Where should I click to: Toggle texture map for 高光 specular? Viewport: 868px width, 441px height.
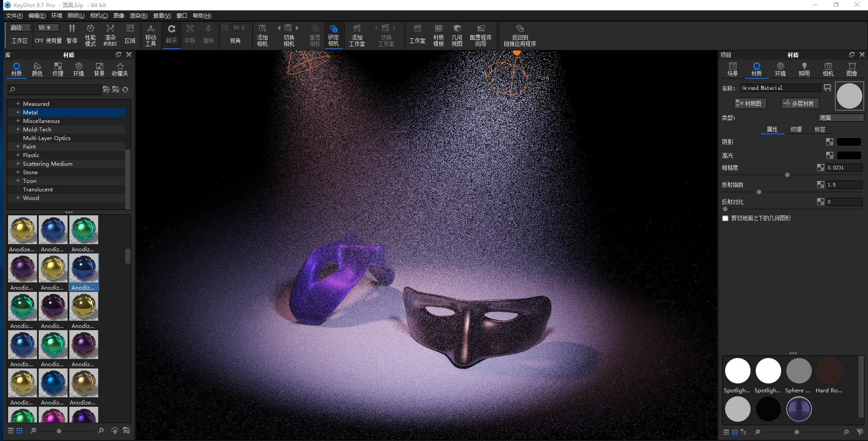(830, 155)
